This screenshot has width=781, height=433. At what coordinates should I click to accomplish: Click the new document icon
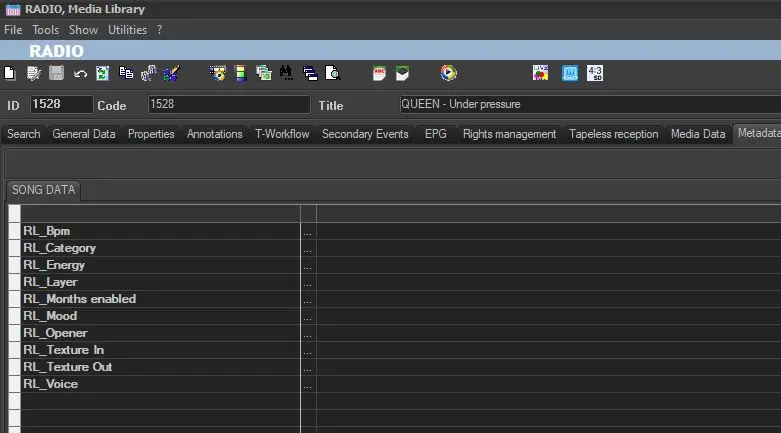click(x=10, y=73)
